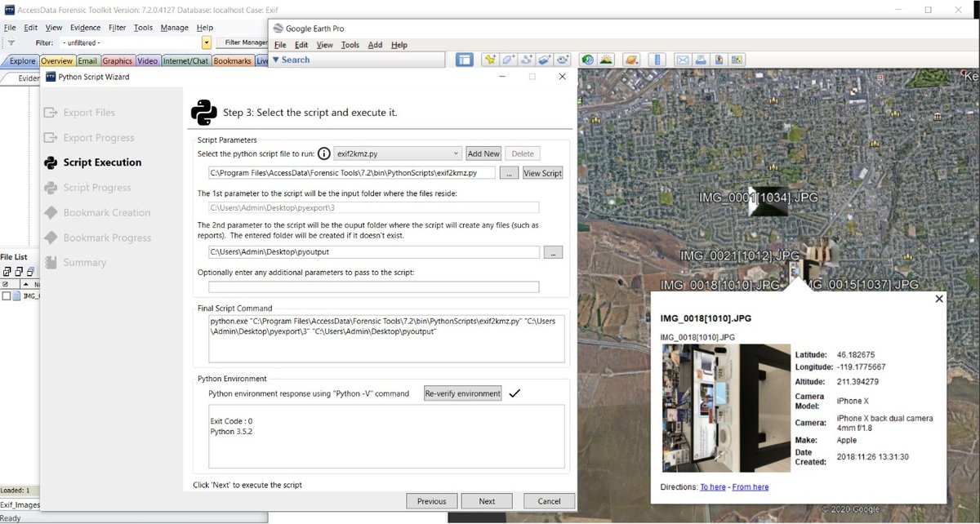
Task: Close the IMG_0018 info balloon
Action: 939,299
